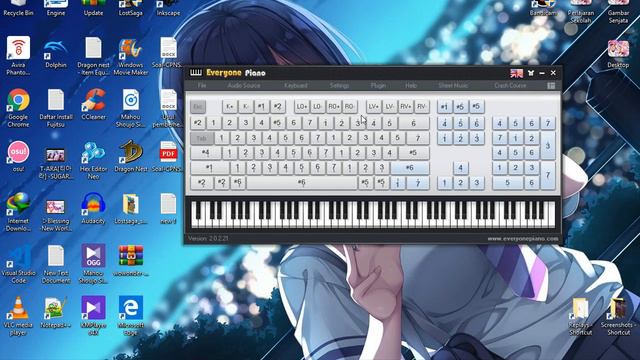Click the on-screen piano keyboard strip
The width and height of the screenshot is (640, 360).
[x=373, y=214]
